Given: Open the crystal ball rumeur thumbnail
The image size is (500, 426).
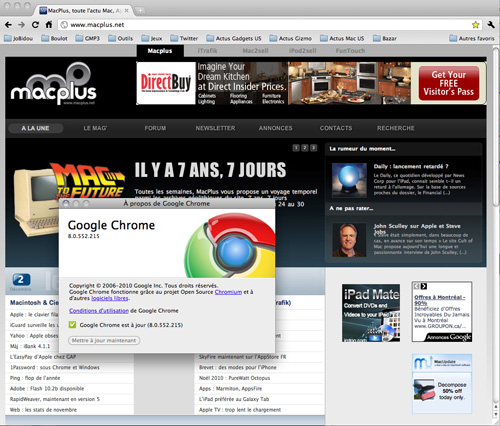Looking at the screenshot, I should pyautogui.click(x=349, y=180).
